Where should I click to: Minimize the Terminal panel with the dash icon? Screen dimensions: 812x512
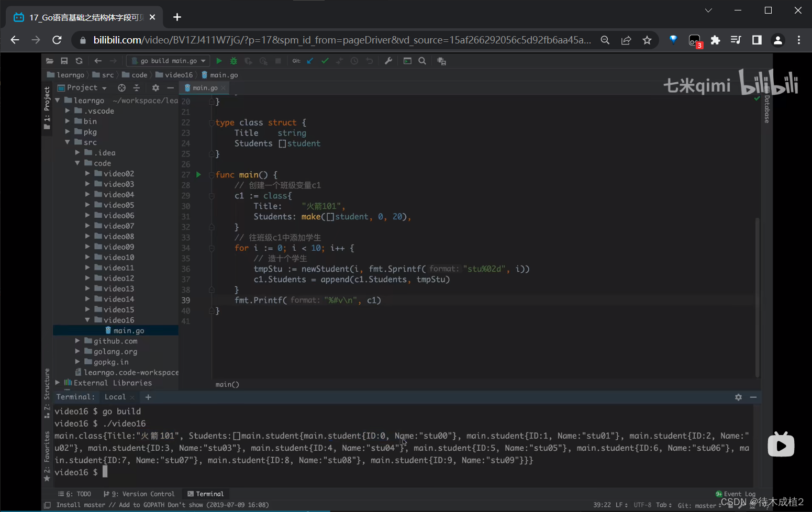(x=753, y=397)
